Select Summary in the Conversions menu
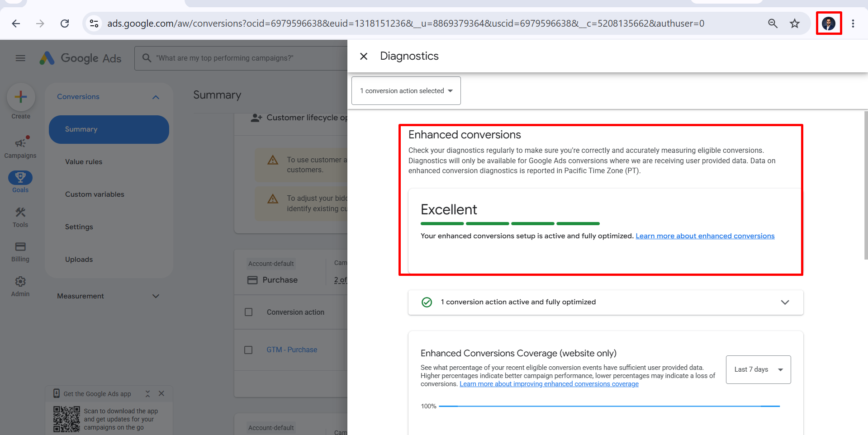This screenshot has height=435, width=868. click(109, 129)
